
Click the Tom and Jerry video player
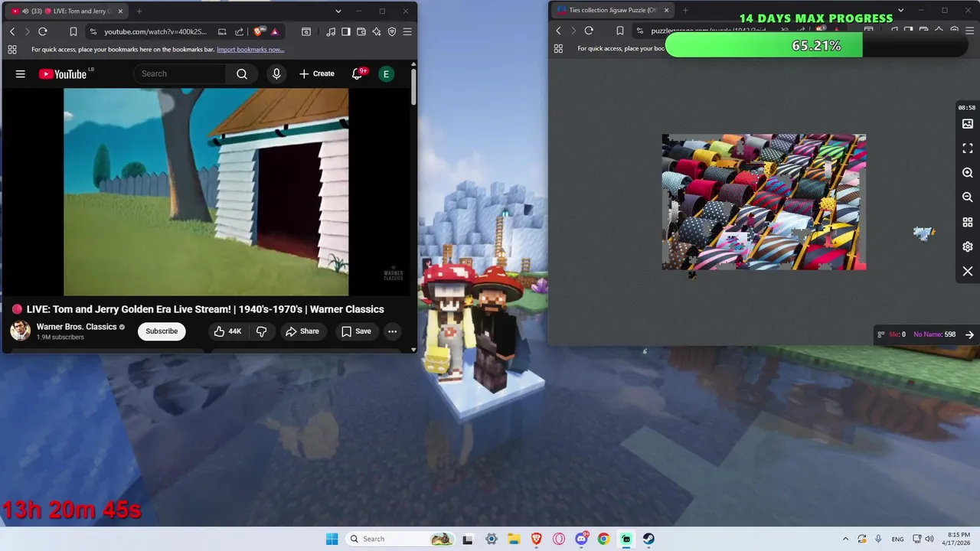pyautogui.click(x=206, y=192)
